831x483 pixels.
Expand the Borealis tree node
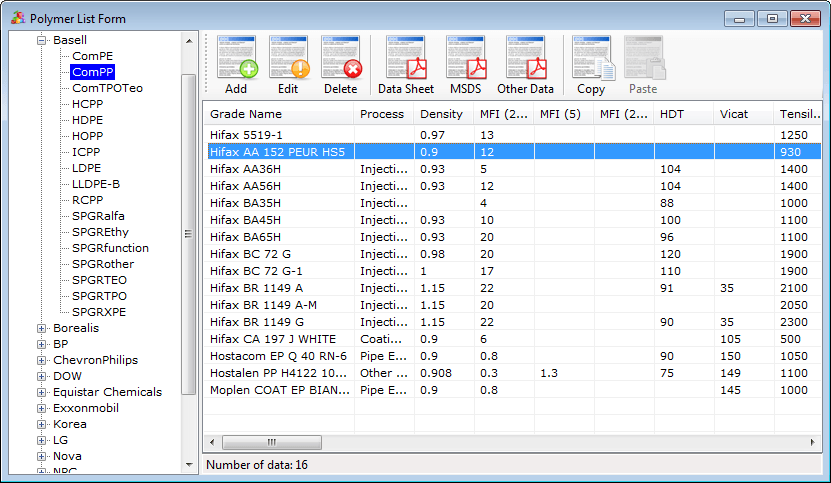[41, 328]
